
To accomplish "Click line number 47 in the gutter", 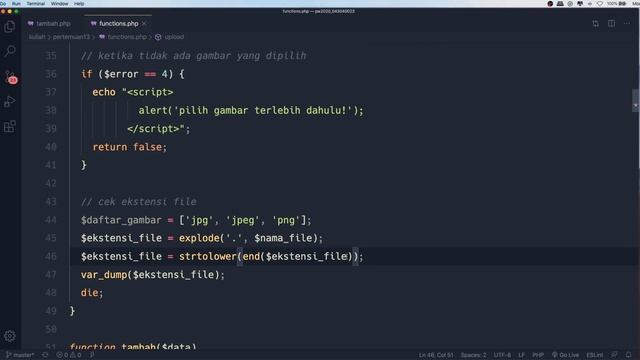I will click(x=51, y=275).
